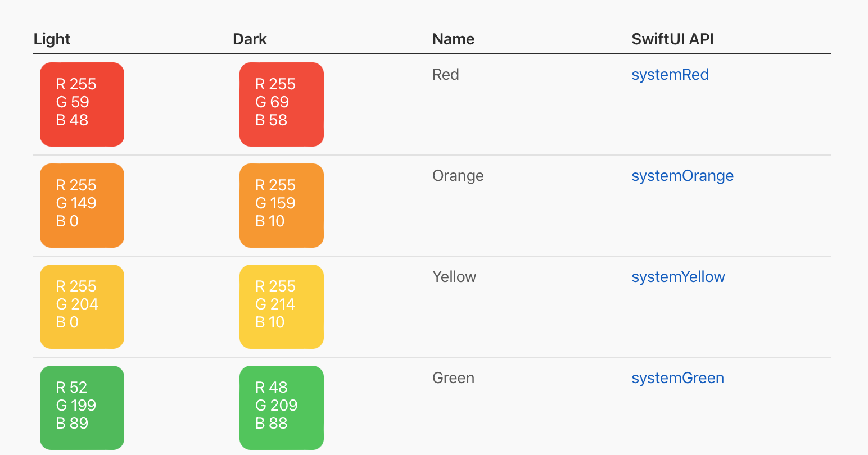Click the light Yellow color swatch
Screen dimensions: 868x455
click(x=82, y=307)
